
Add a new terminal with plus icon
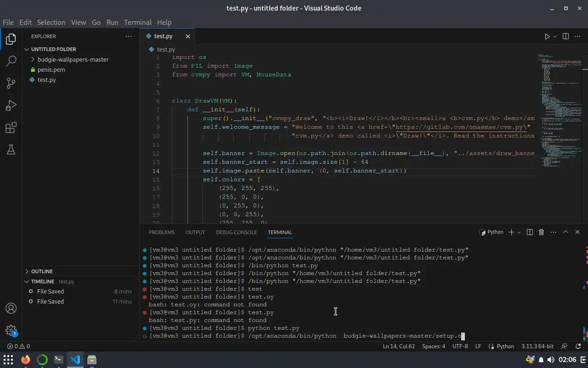coord(511,232)
